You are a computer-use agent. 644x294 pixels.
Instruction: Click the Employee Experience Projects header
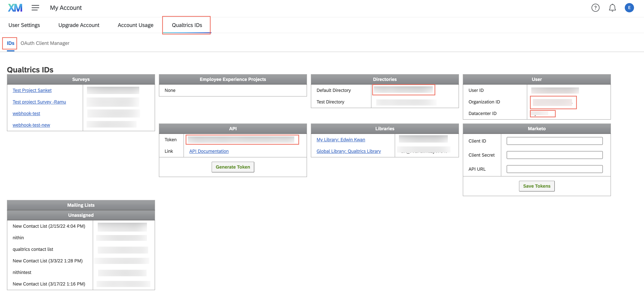(233, 79)
